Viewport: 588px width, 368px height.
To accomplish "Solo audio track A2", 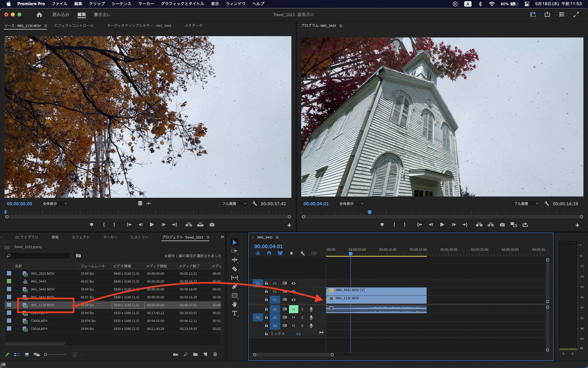I will [302, 317].
